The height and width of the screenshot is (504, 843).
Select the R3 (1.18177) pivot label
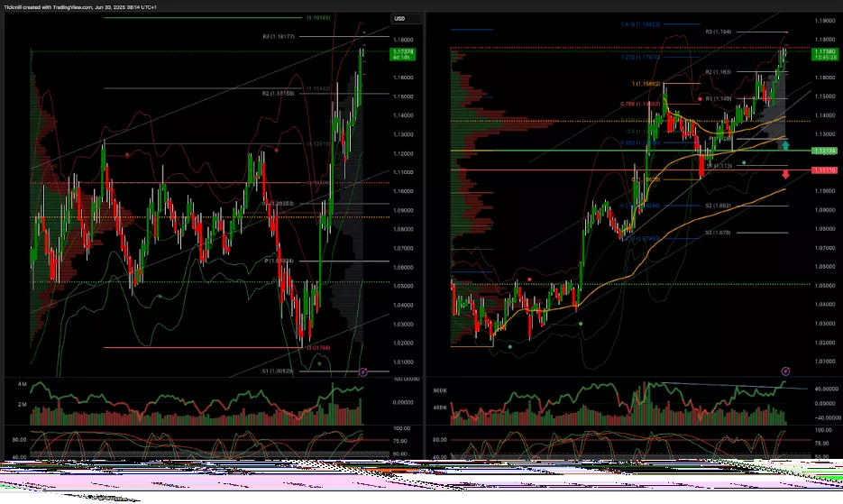279,37
